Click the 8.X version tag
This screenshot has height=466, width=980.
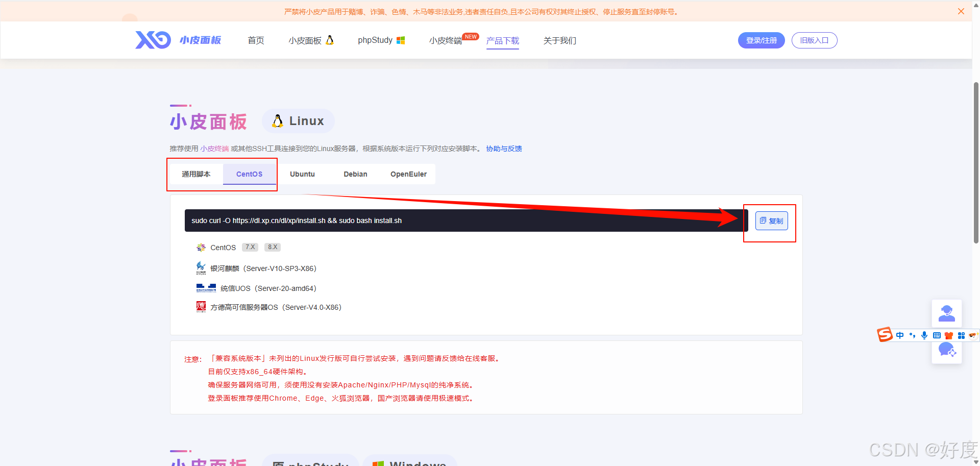(273, 247)
